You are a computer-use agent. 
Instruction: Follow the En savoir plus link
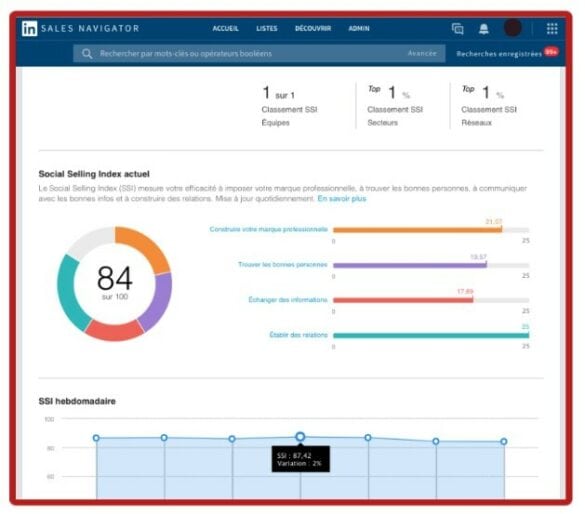pos(342,198)
